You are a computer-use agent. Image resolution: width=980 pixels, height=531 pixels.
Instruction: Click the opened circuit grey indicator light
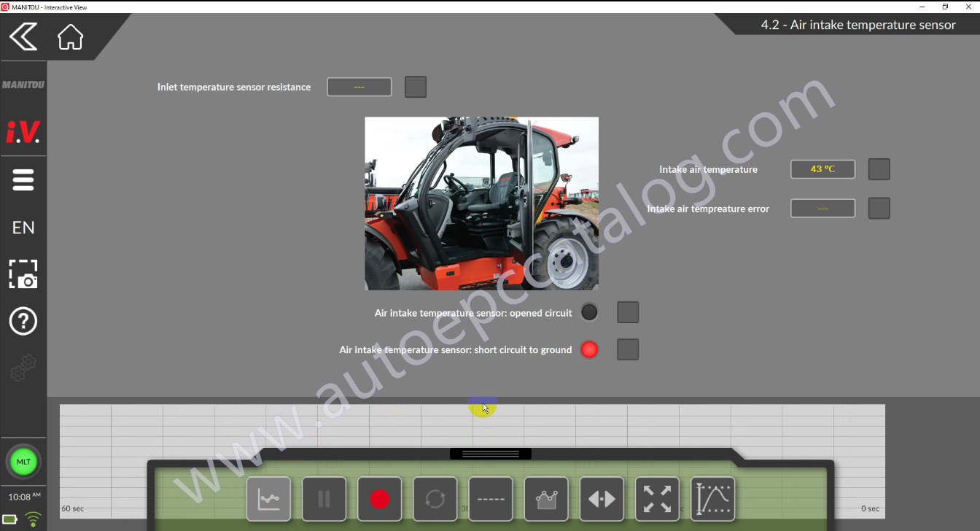click(589, 312)
